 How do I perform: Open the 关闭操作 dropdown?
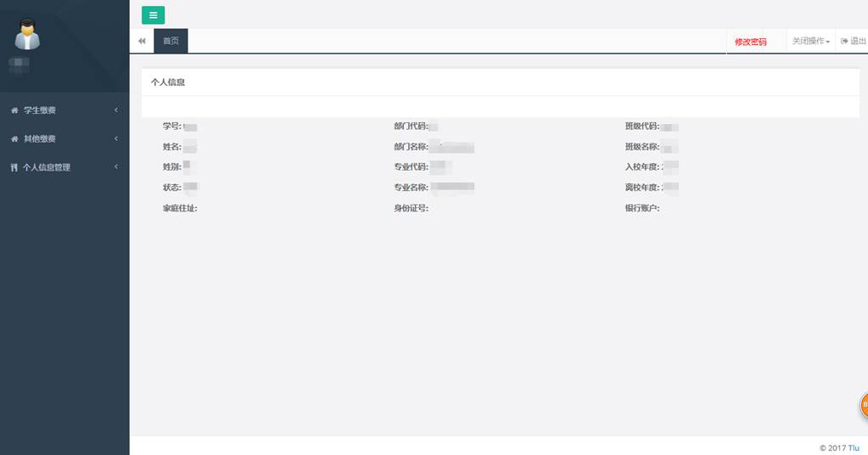click(x=810, y=42)
